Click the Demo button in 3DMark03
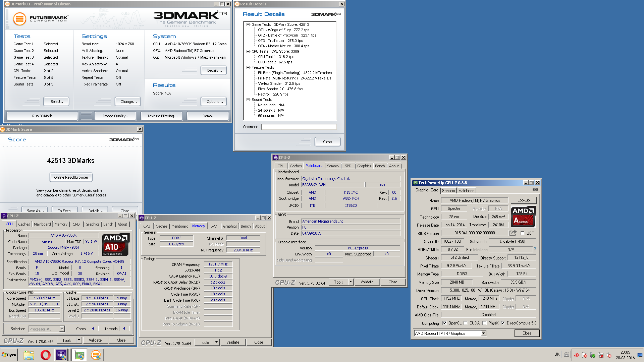This screenshot has height=362, width=644. 209,116
